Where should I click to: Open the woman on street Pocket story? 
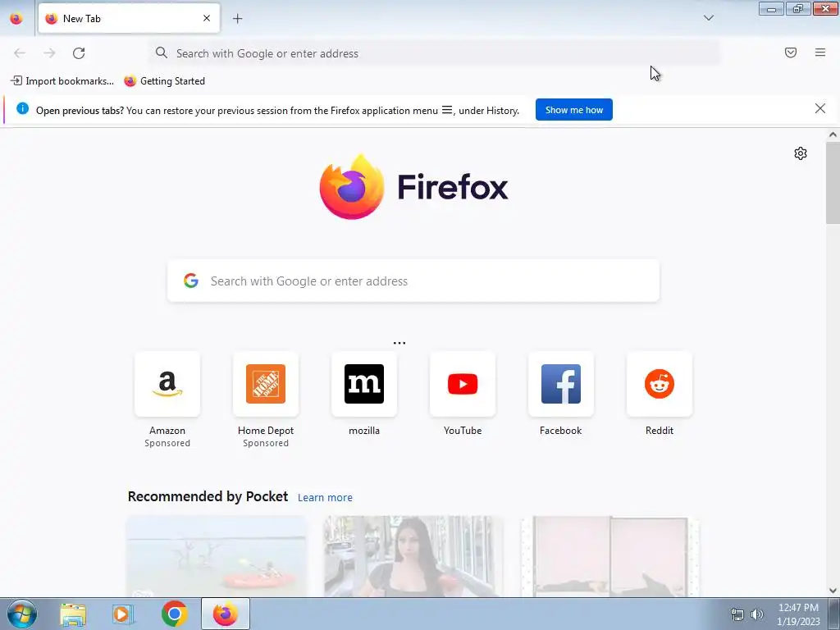pos(413,556)
